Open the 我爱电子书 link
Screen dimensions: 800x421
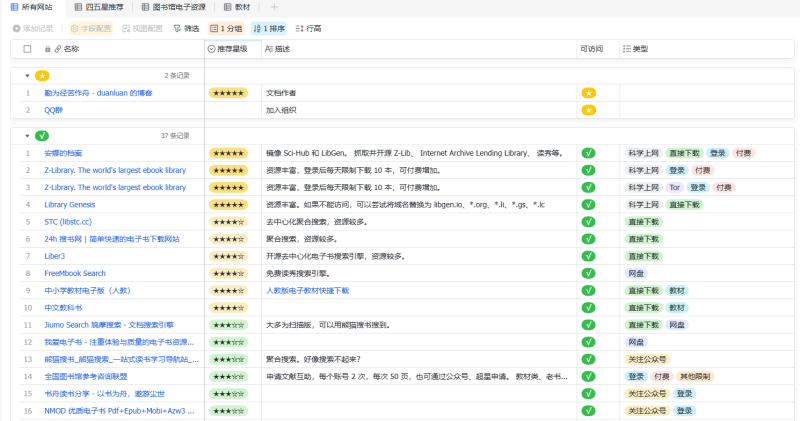[x=119, y=342]
